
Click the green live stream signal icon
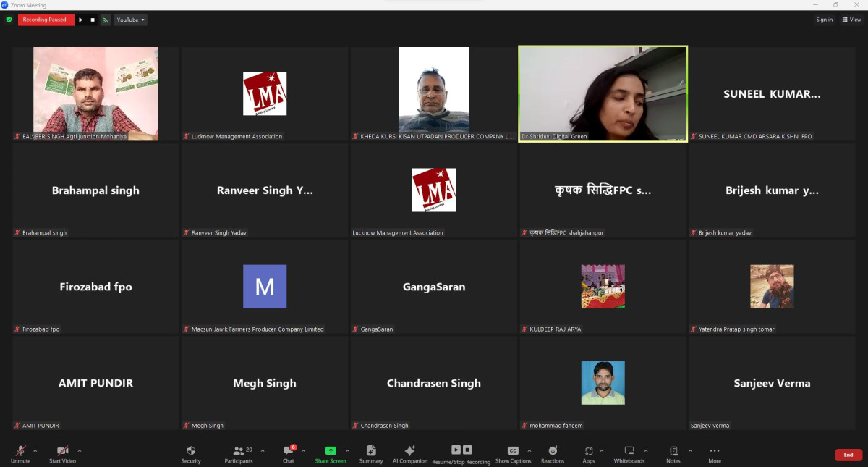(106, 20)
